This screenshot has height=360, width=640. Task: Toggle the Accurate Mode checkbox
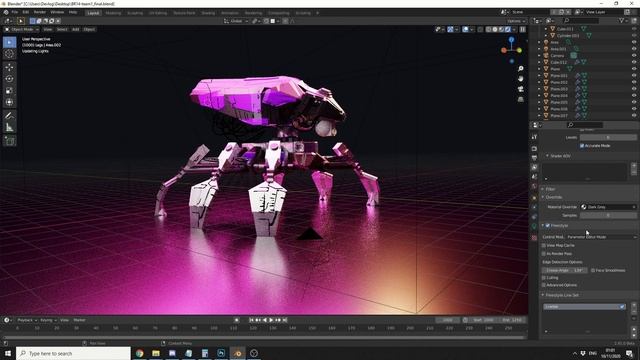click(x=582, y=146)
